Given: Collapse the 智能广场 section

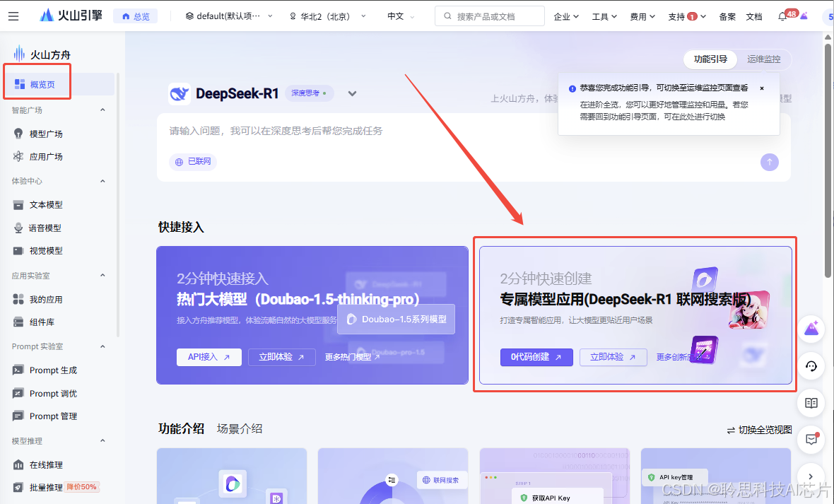Looking at the screenshot, I should 102,110.
